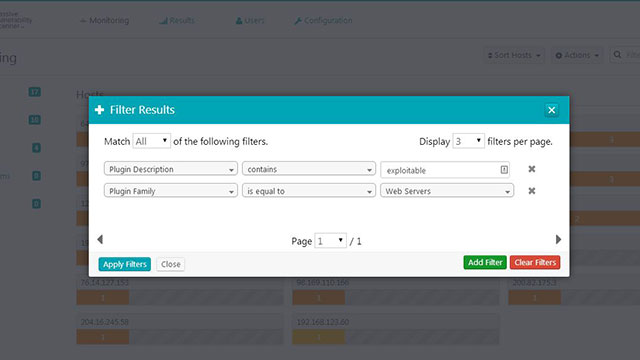
Task: Open the is equal to operator dropdown
Action: pyautogui.click(x=309, y=191)
